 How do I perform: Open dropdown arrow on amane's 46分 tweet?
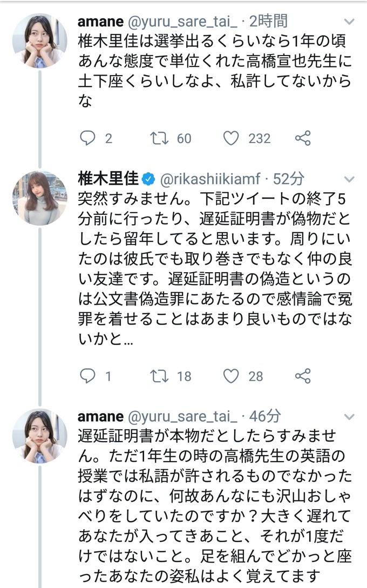coord(349,416)
